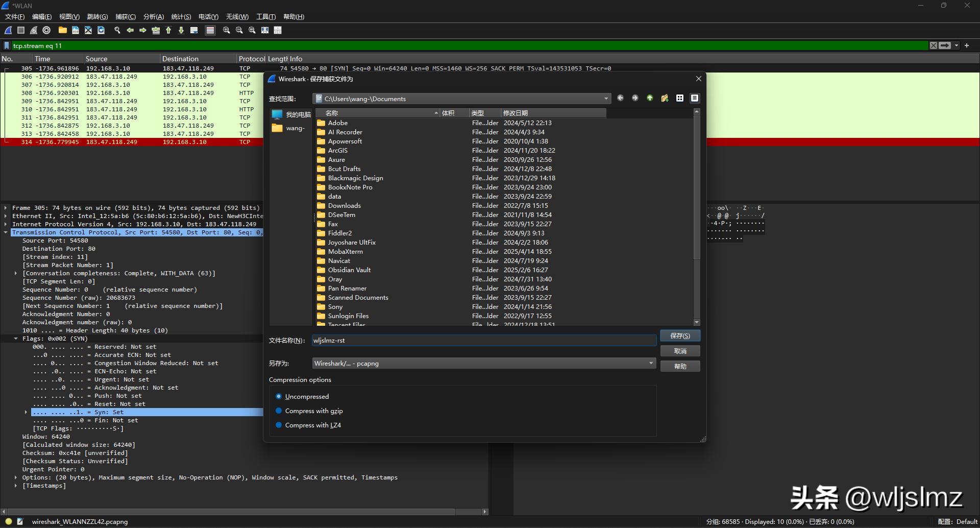Click the green parent directory arrow
This screenshot has width=980, height=528.
(650, 98)
